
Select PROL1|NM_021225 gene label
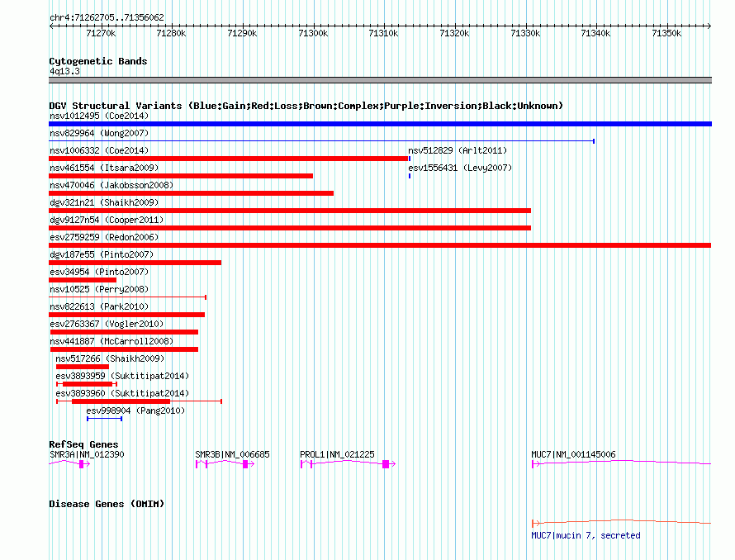click(337, 454)
